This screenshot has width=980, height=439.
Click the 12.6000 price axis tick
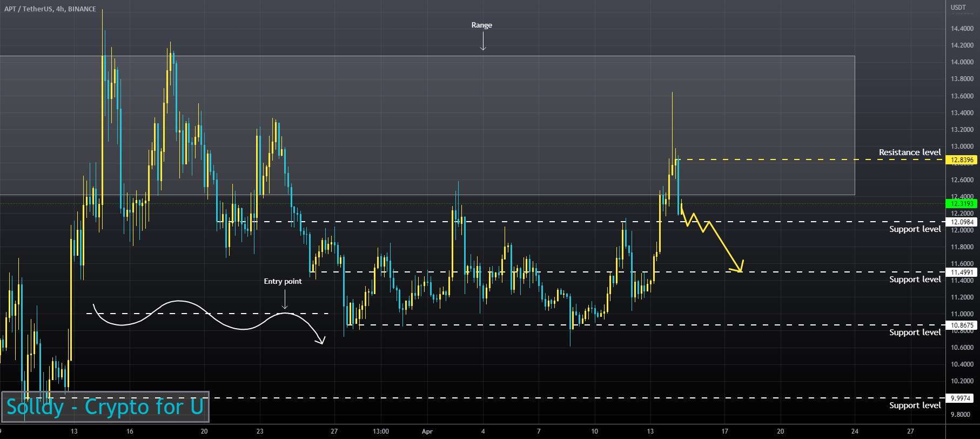coord(962,180)
